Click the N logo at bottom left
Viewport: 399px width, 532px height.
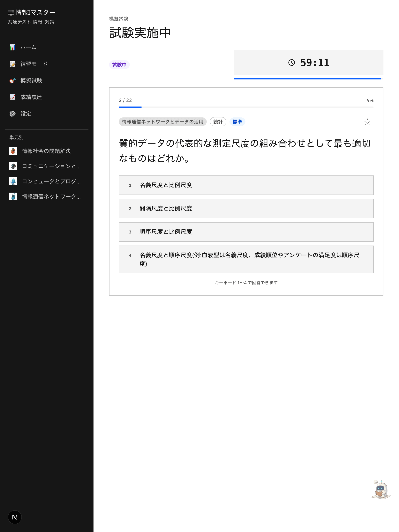click(15, 517)
